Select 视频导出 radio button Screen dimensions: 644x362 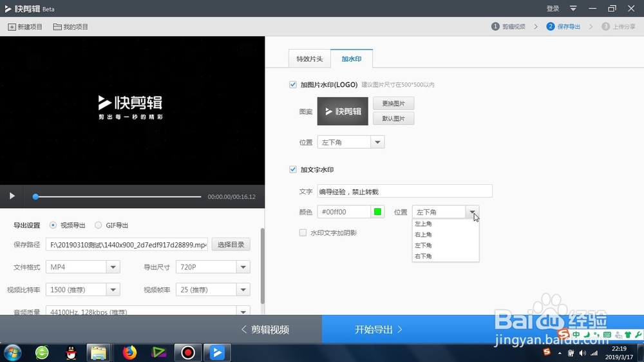click(x=53, y=225)
